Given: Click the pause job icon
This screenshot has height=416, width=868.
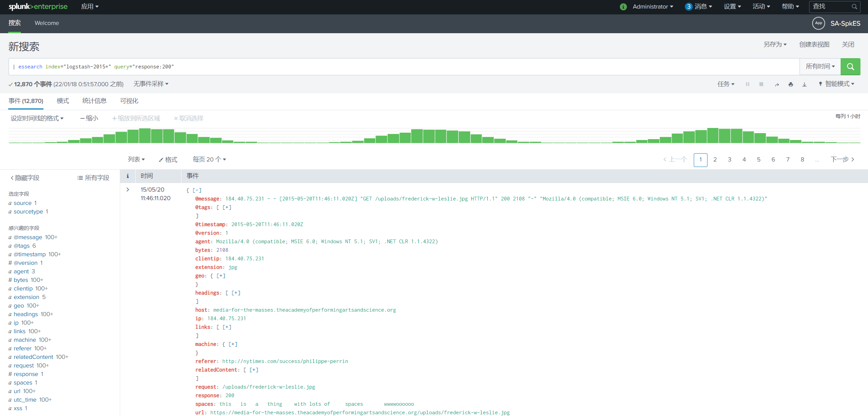Looking at the screenshot, I should pyautogui.click(x=748, y=84).
